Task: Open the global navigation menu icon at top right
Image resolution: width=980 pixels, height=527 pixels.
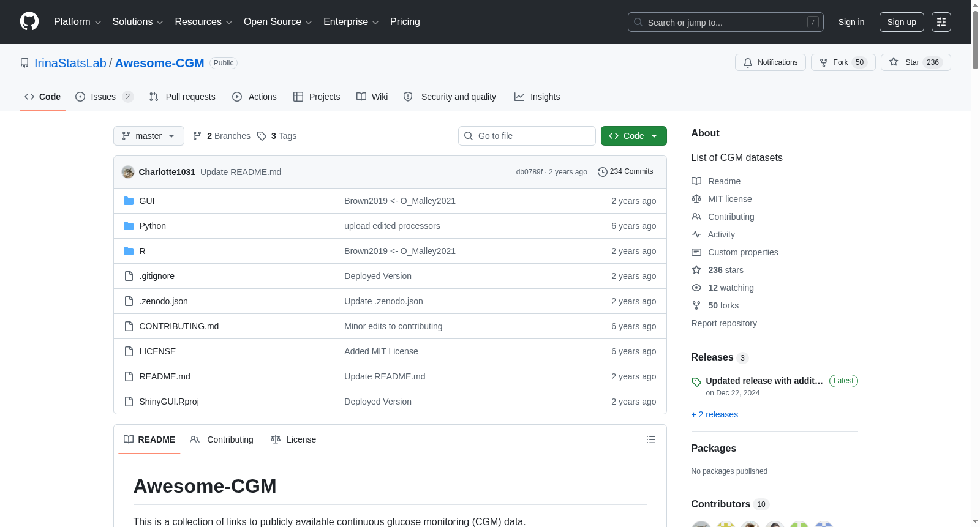Action: 941,22
